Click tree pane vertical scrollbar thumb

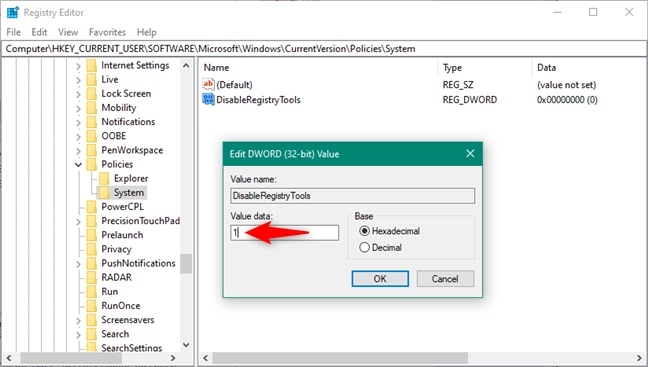point(186,264)
